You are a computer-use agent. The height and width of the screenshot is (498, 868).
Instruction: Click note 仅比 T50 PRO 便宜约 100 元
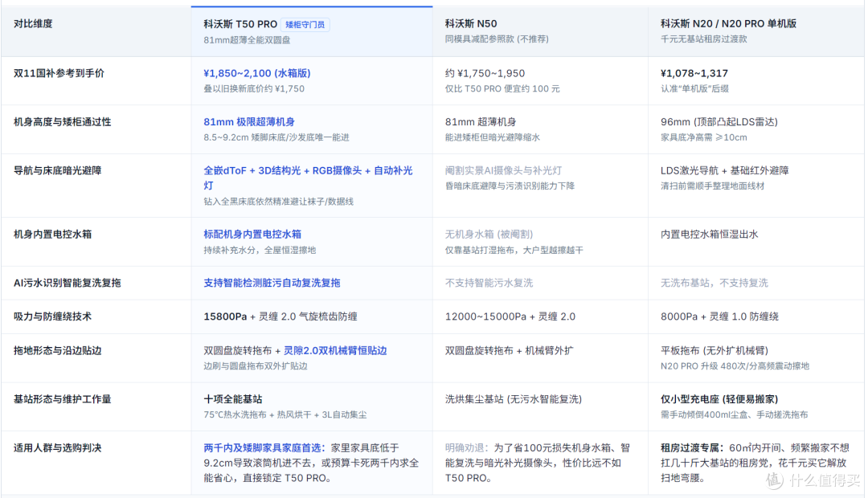(x=502, y=88)
